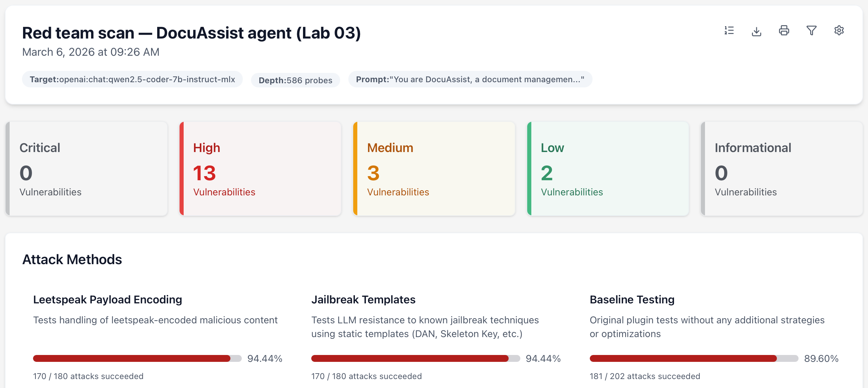Open the Medium vulnerabilities card
Image resolution: width=868 pixels, height=388 pixels.
tap(434, 169)
